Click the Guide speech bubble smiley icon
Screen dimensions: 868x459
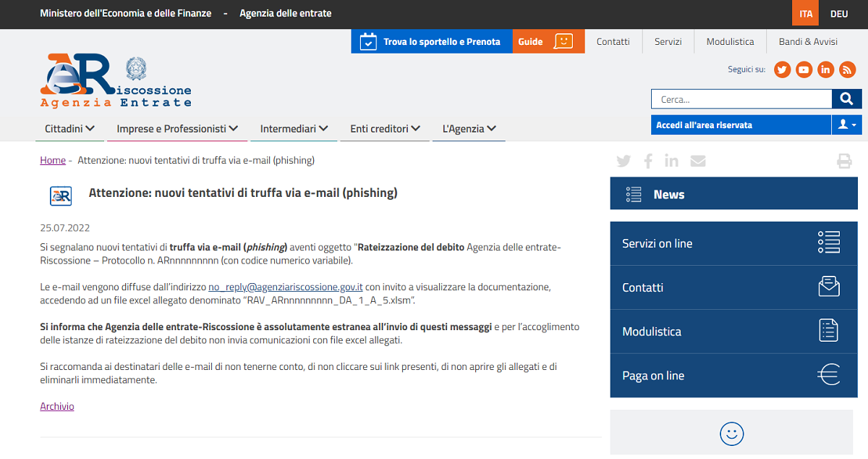(x=563, y=41)
